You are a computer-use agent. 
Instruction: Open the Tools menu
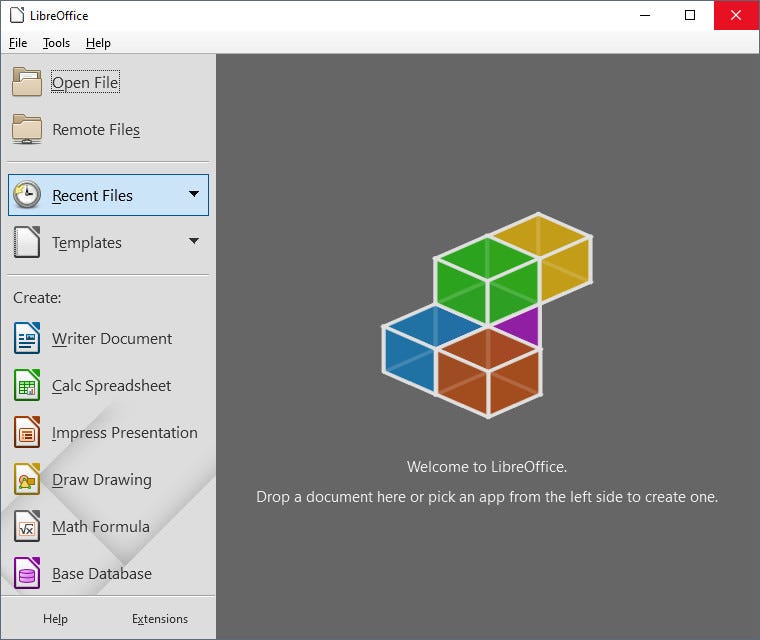[56, 43]
